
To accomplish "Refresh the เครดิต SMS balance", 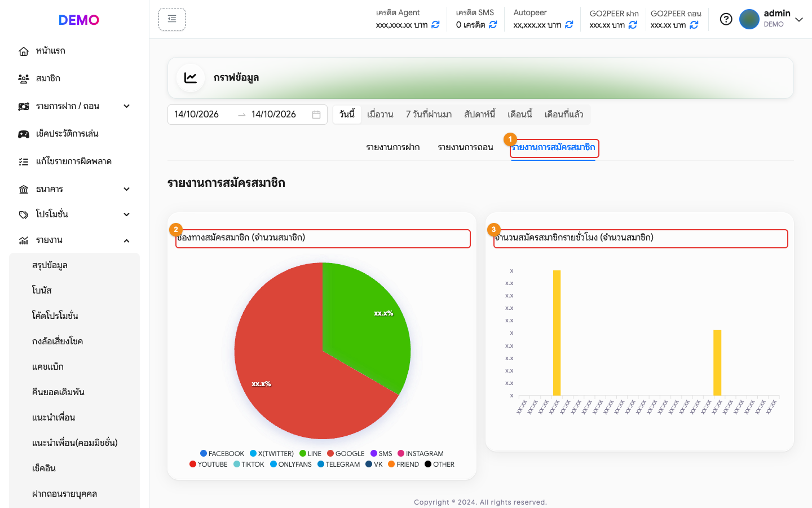I will pos(493,25).
